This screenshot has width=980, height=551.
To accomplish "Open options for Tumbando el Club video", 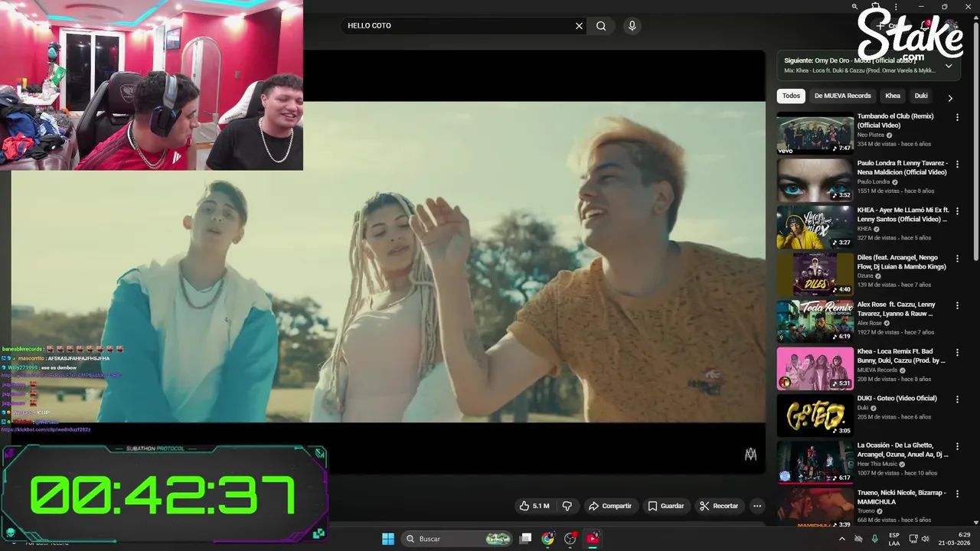I will point(957,117).
